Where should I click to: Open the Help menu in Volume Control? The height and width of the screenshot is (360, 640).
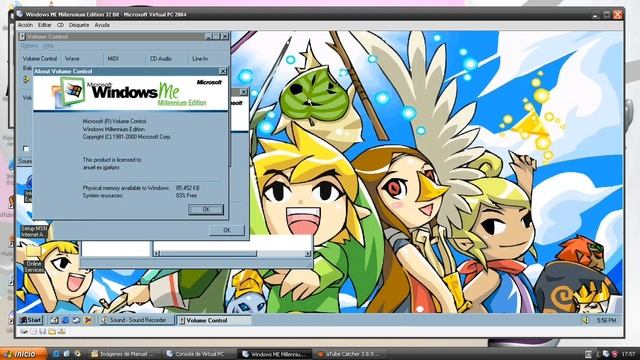(x=48, y=46)
